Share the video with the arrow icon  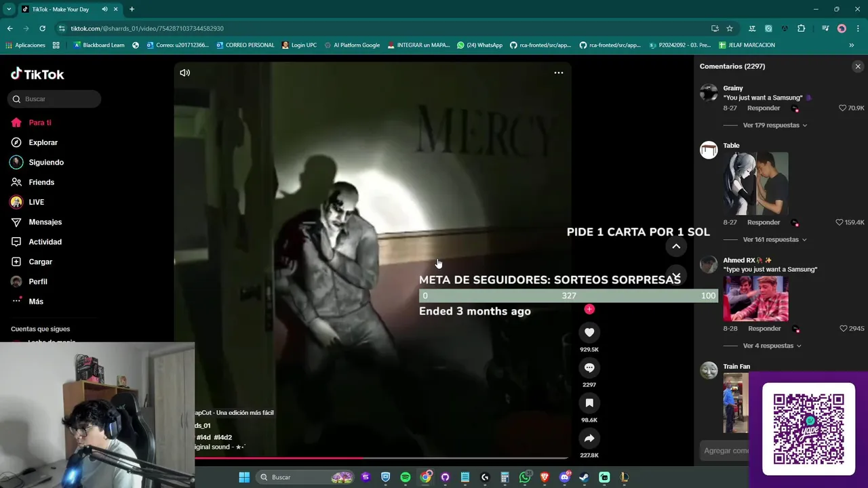[589, 438]
